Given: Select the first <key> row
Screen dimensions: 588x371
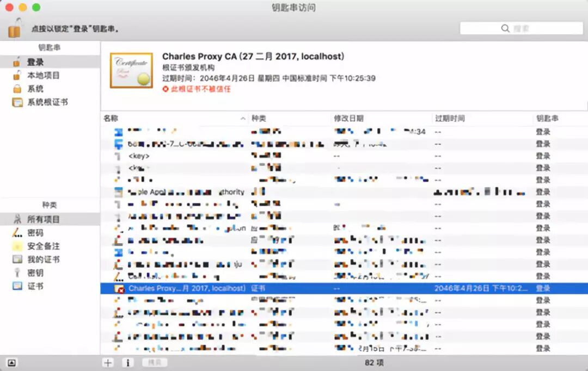Looking at the screenshot, I should pos(344,156).
